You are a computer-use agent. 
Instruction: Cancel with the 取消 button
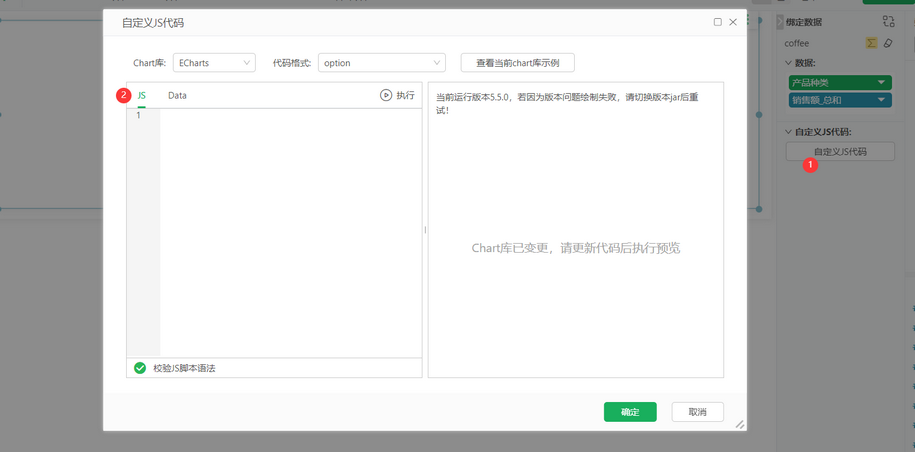coord(697,412)
